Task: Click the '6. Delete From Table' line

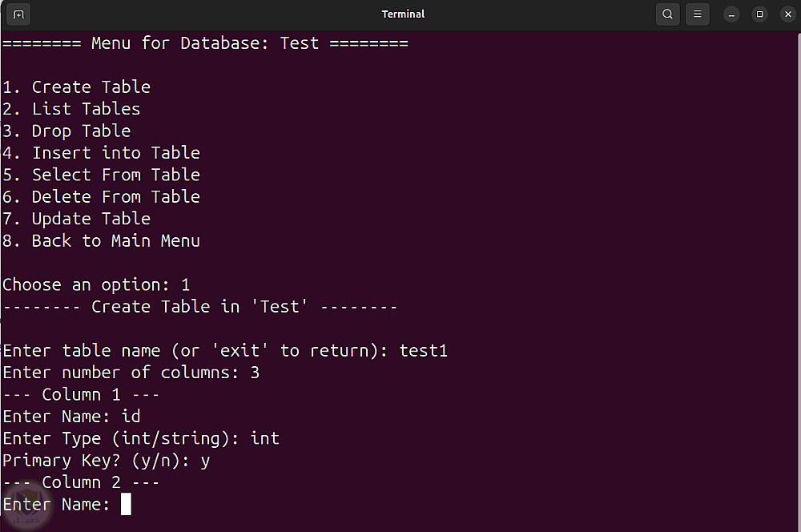Action: (101, 197)
